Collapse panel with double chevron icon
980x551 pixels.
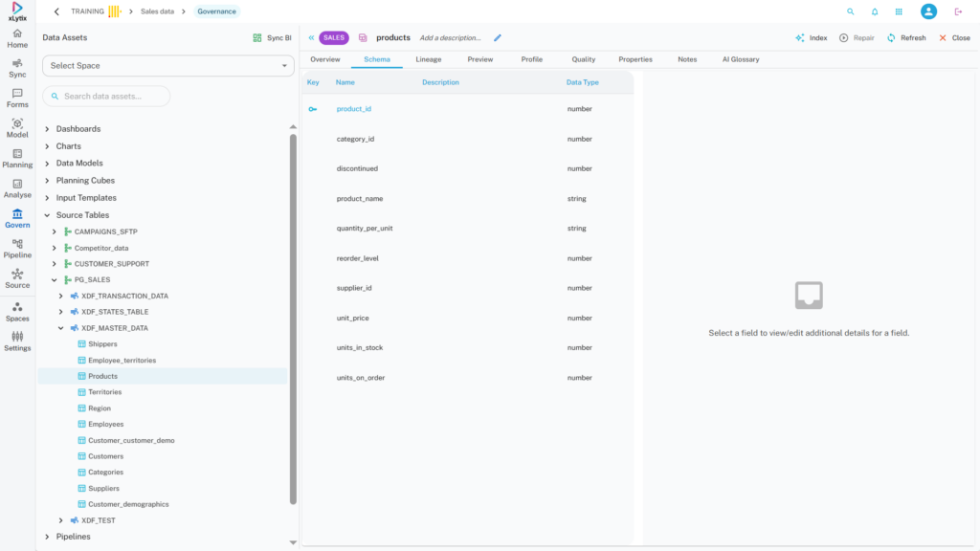pos(311,38)
